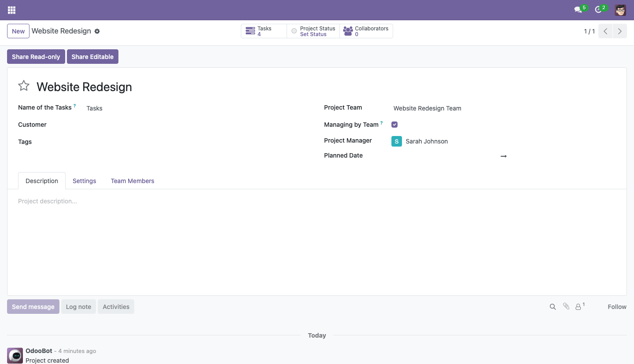Click Managing by Team help tooltip
The image size is (634, 364).
click(381, 123)
